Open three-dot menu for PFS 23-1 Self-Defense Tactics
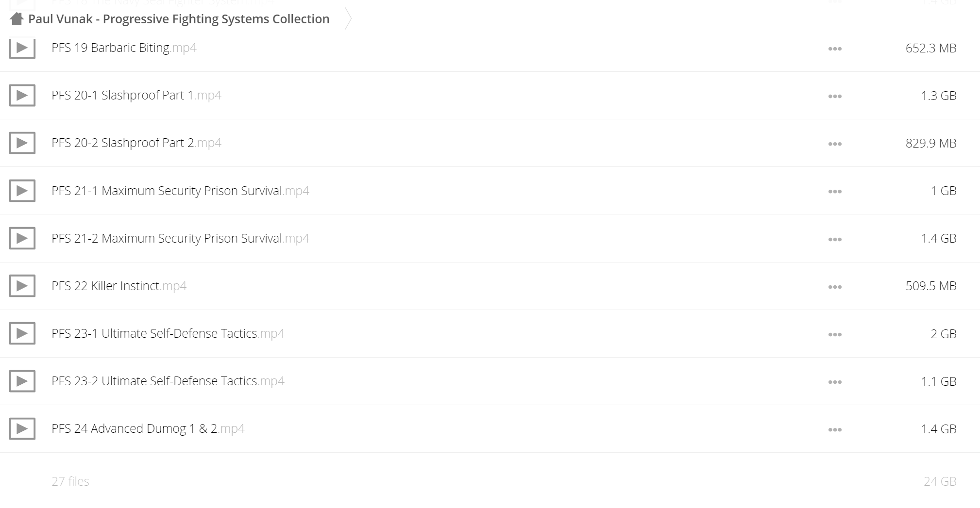The image size is (980, 508). 835,334
